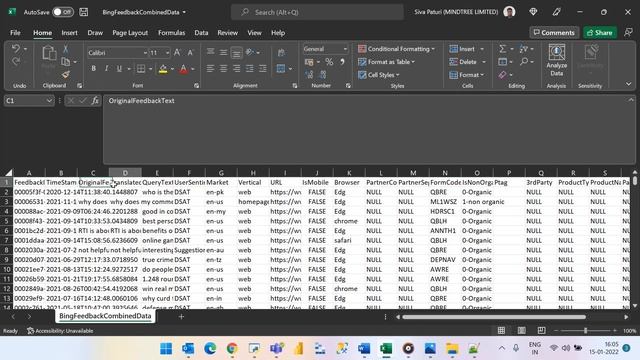This screenshot has height=360, width=640.
Task: Open Microsoft Edge from taskbar
Action: point(210,349)
